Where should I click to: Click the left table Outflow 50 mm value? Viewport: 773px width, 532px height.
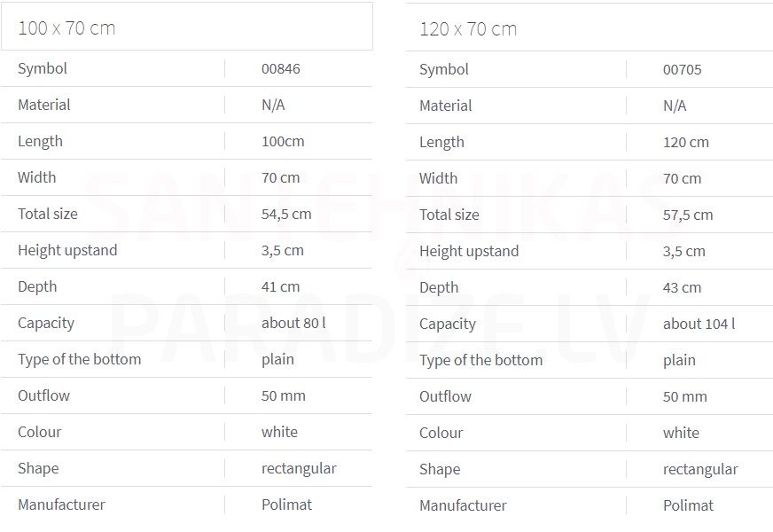tap(284, 395)
